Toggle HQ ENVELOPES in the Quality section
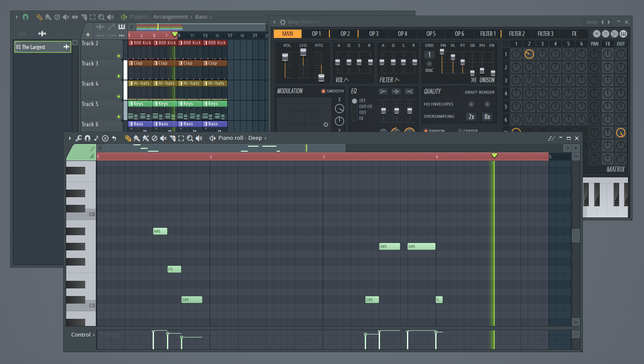 click(x=471, y=104)
